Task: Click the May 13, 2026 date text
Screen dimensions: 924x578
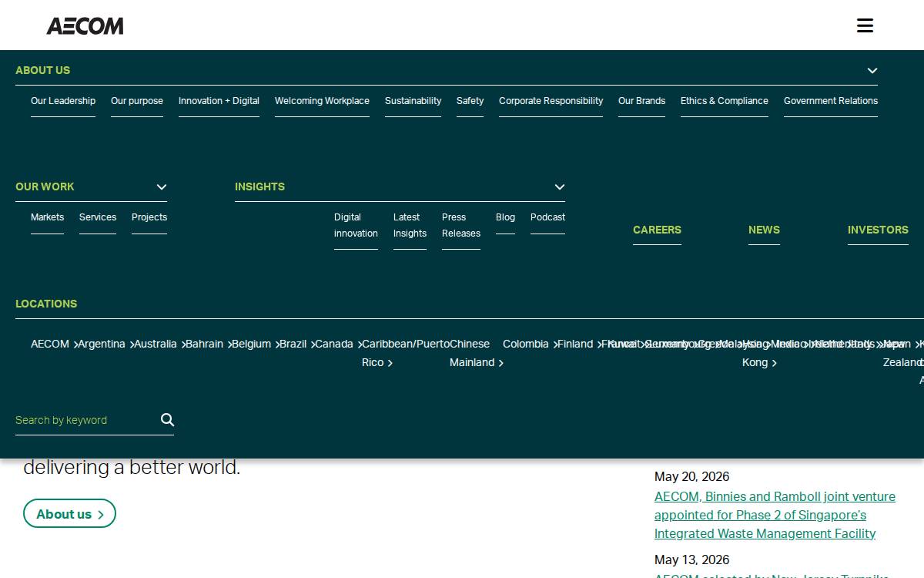Action: [x=691, y=560]
